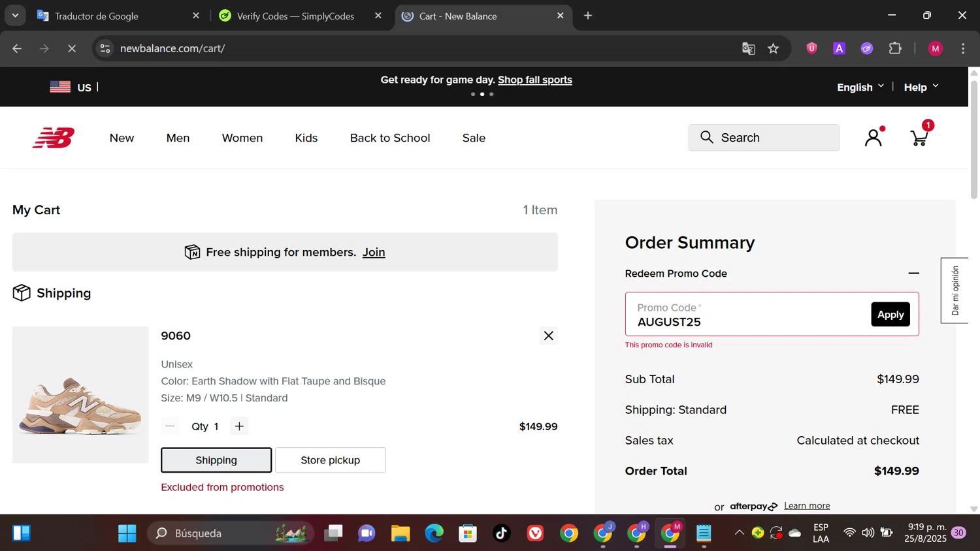The width and height of the screenshot is (980, 551).
Task: Click the Shop fall sports link
Action: coord(535,80)
